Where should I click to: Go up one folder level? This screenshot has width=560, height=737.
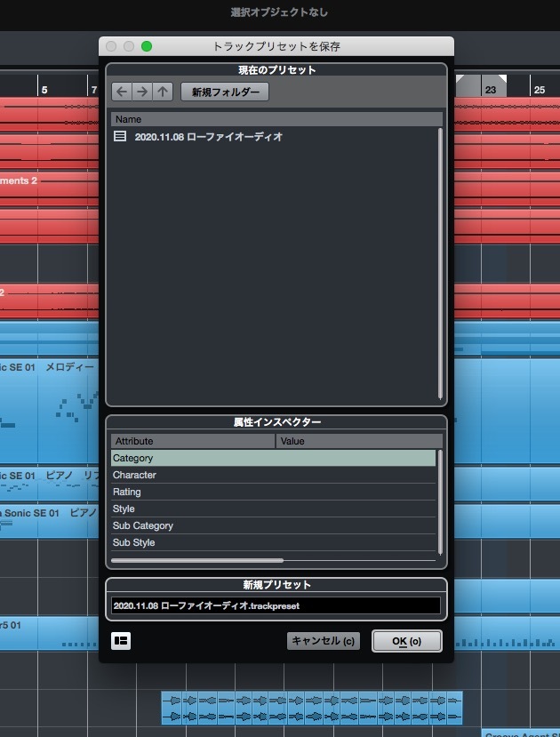[x=163, y=92]
